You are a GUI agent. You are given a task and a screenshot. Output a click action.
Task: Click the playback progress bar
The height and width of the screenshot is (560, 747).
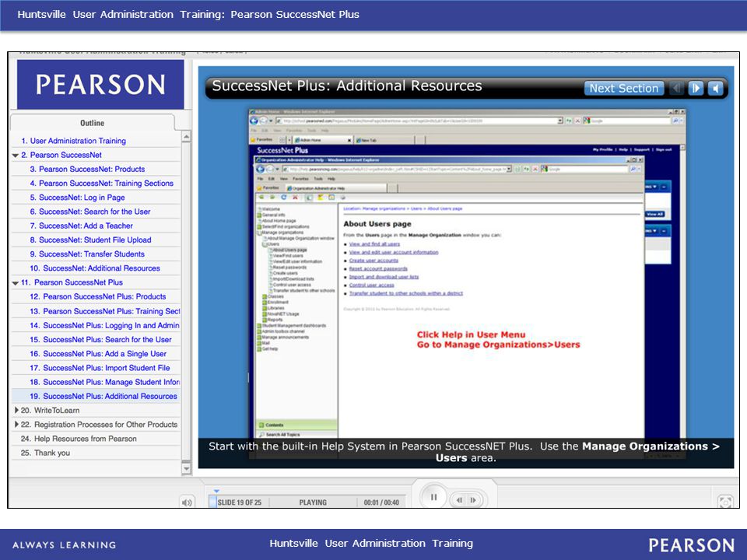[x=308, y=502]
